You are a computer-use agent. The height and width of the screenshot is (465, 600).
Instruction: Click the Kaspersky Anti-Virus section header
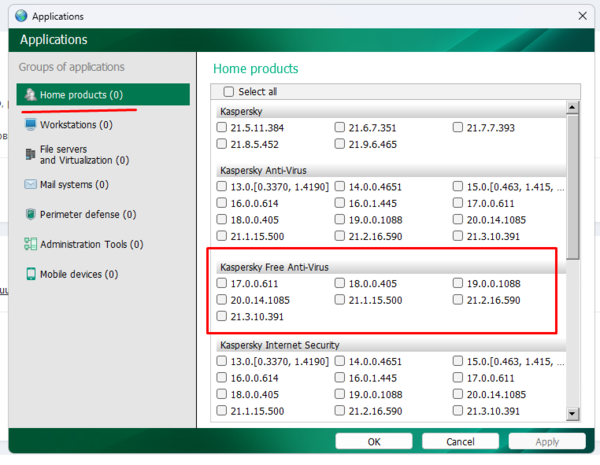(x=391, y=170)
